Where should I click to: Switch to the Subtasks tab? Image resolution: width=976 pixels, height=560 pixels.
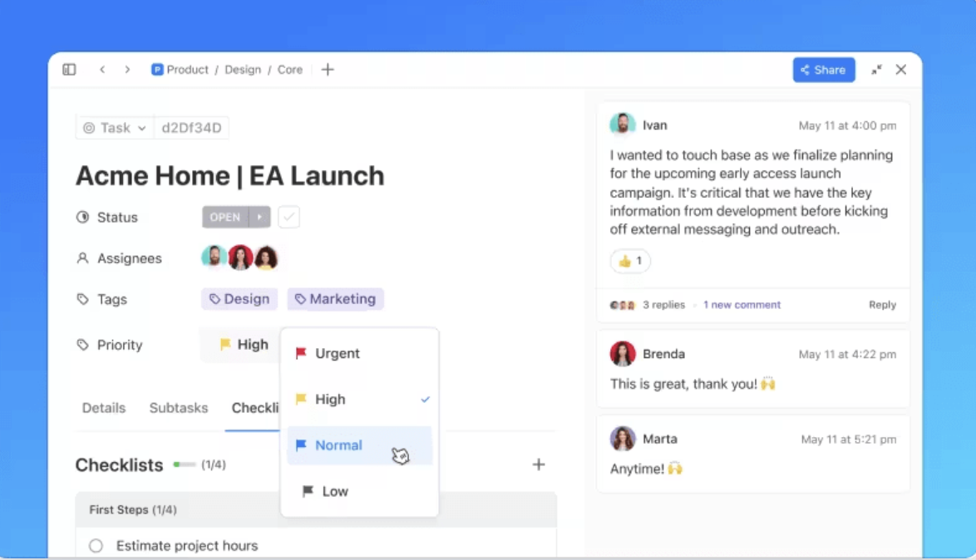tap(179, 408)
